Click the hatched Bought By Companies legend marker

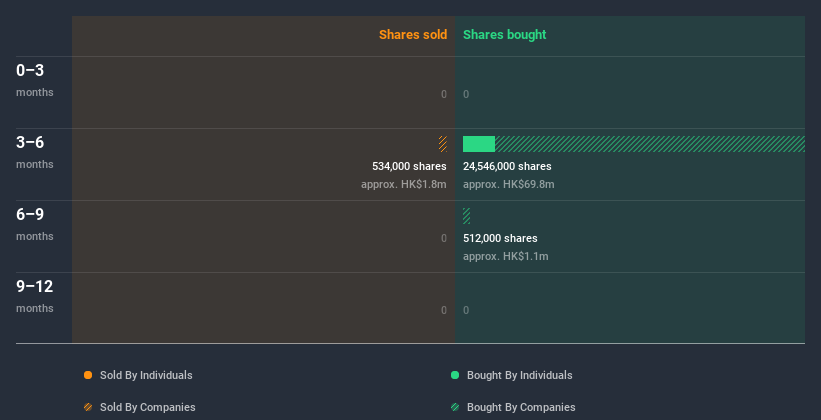point(455,407)
